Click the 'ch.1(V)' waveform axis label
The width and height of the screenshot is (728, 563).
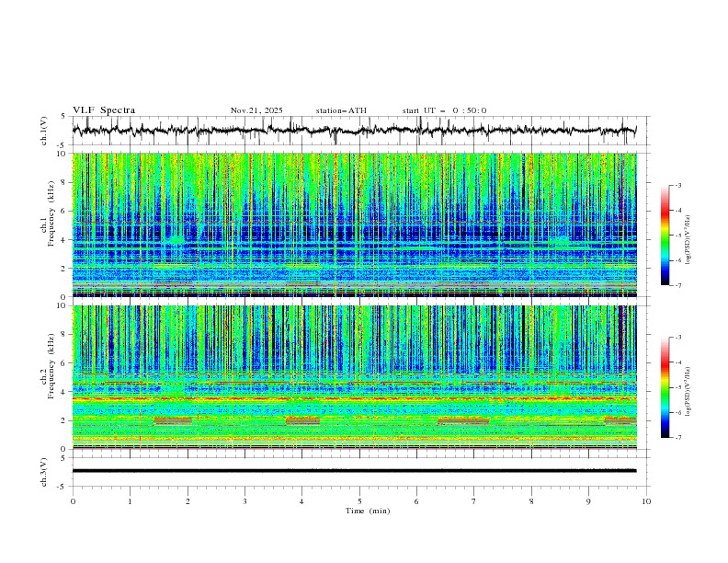[44, 131]
